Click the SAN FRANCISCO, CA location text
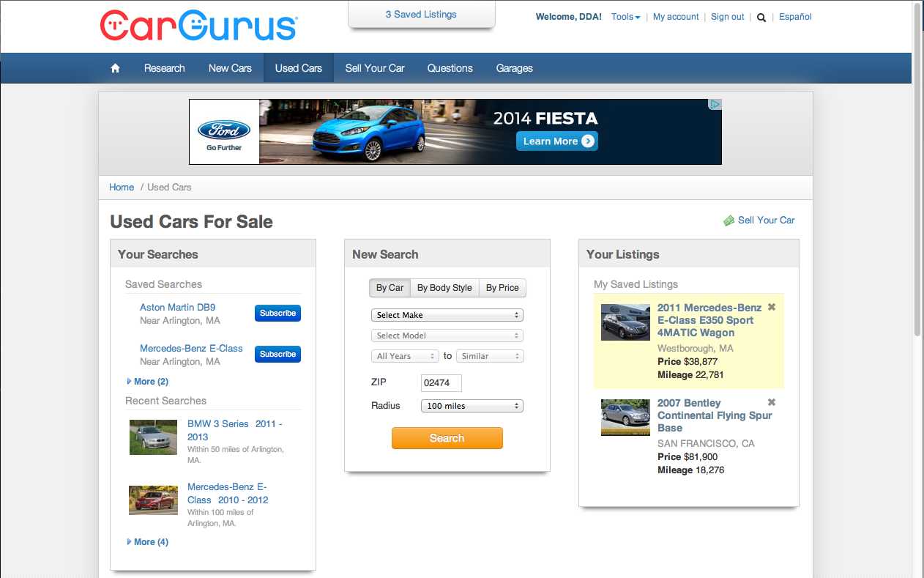 coord(706,443)
